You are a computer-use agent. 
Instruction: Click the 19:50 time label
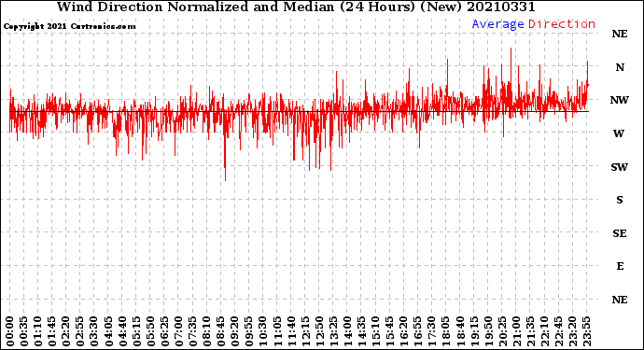click(488, 331)
